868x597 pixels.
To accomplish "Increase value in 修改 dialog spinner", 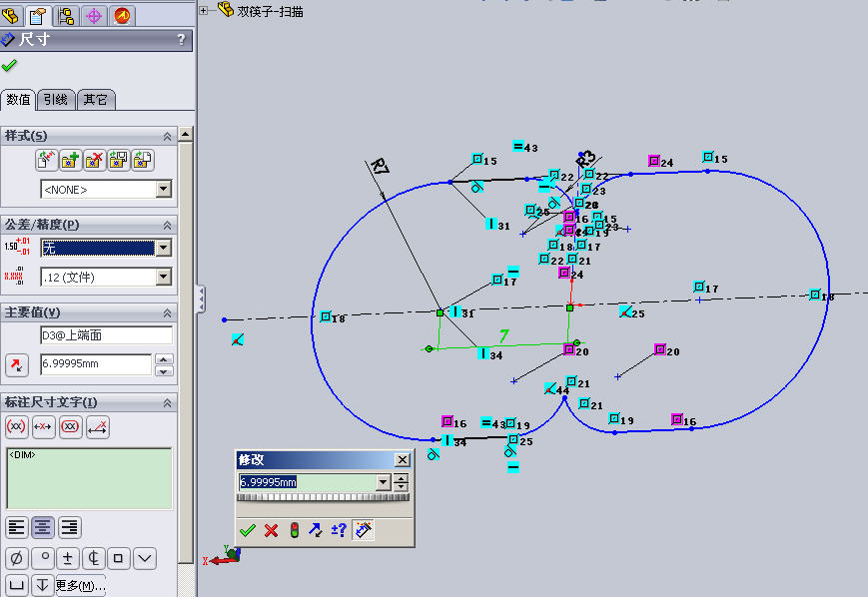I will [402, 478].
